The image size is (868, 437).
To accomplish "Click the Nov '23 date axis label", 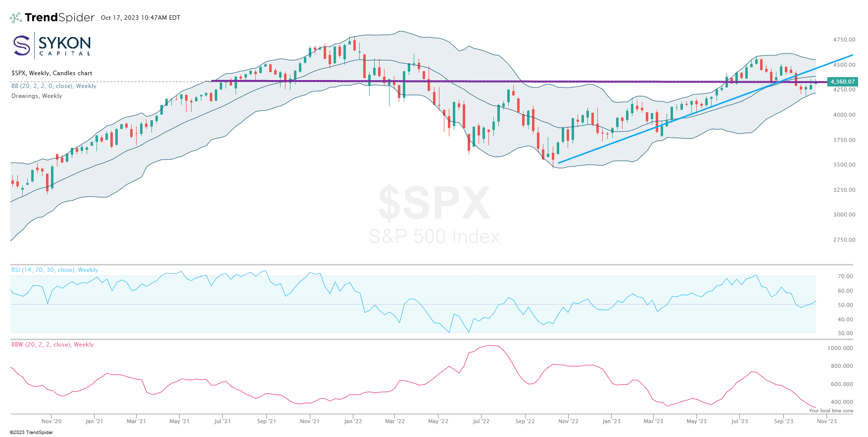I will [x=827, y=421].
